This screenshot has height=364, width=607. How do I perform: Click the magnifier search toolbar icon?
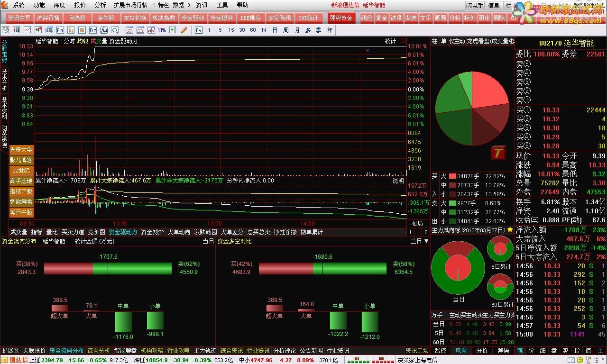(115, 30)
